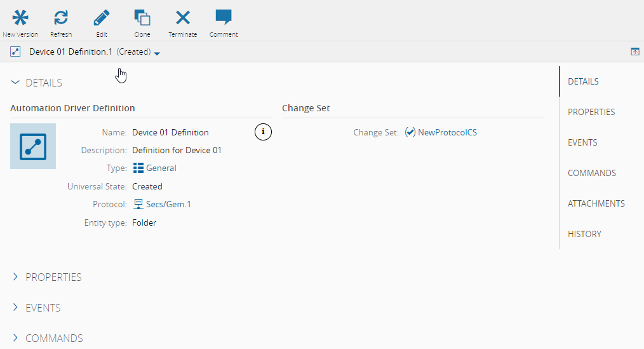Open the version dropdown arrow beside (Created)

157,53
